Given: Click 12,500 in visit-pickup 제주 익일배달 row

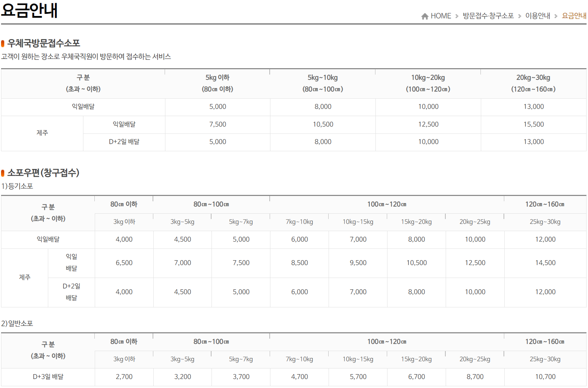Looking at the screenshot, I should tap(428, 125).
